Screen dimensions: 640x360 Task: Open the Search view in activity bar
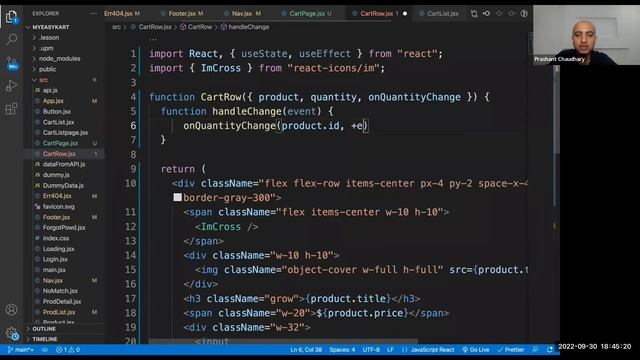(x=11, y=39)
